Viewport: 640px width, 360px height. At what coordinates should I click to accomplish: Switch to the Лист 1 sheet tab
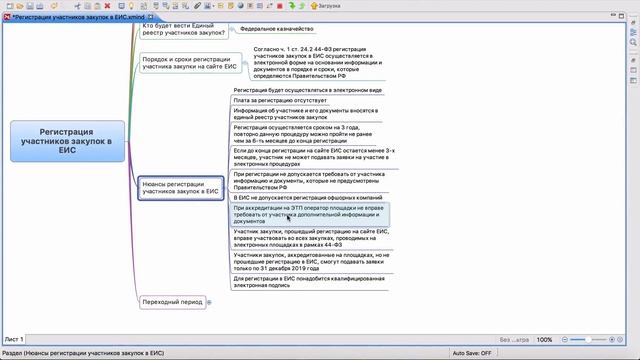pos(14,339)
